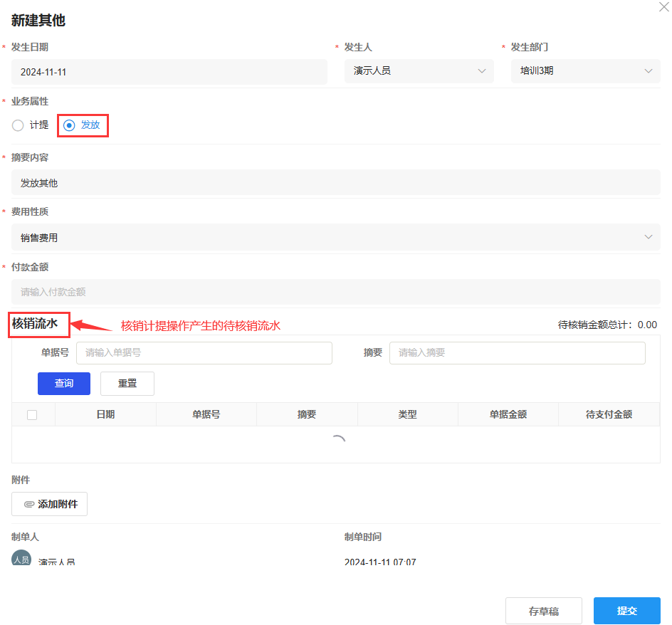
Task: Click the paperclip icon in 添加附件
Action: click(x=29, y=504)
